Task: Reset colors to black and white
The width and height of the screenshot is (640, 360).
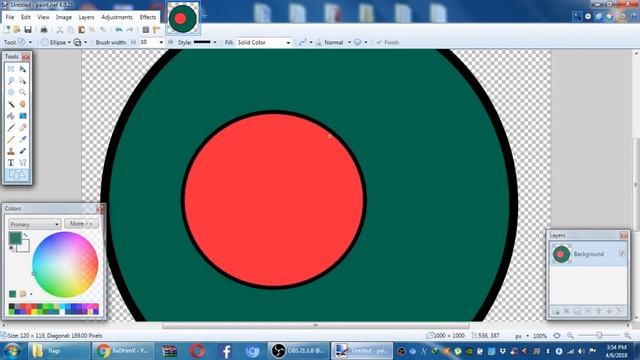Action: [x=11, y=248]
